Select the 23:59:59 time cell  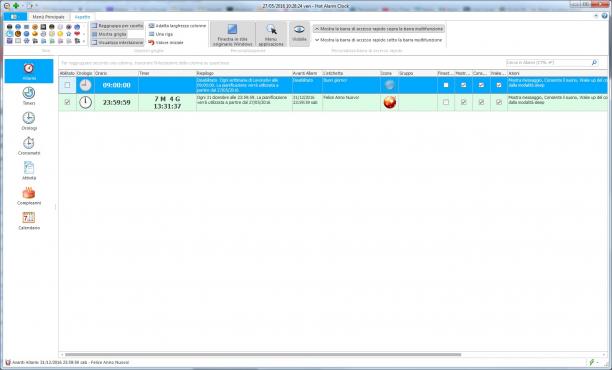[x=116, y=102]
